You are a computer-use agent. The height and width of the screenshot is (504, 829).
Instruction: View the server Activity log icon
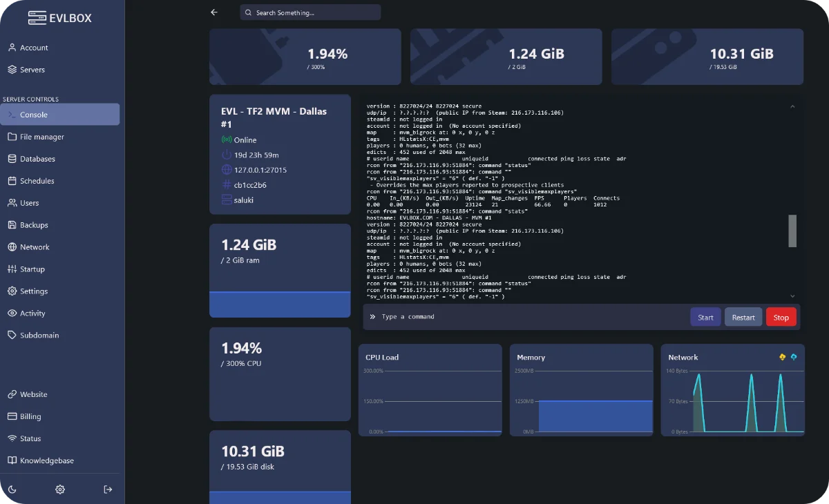pos(12,313)
